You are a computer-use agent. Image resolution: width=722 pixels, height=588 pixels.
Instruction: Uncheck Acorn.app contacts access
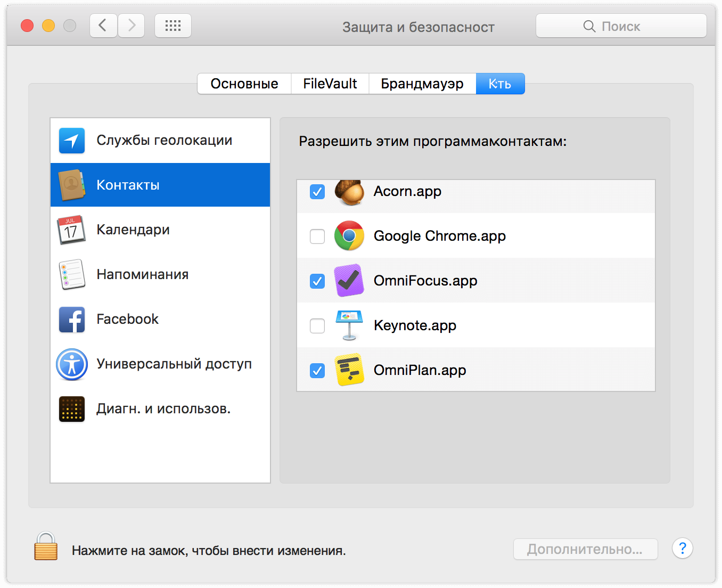(x=317, y=192)
